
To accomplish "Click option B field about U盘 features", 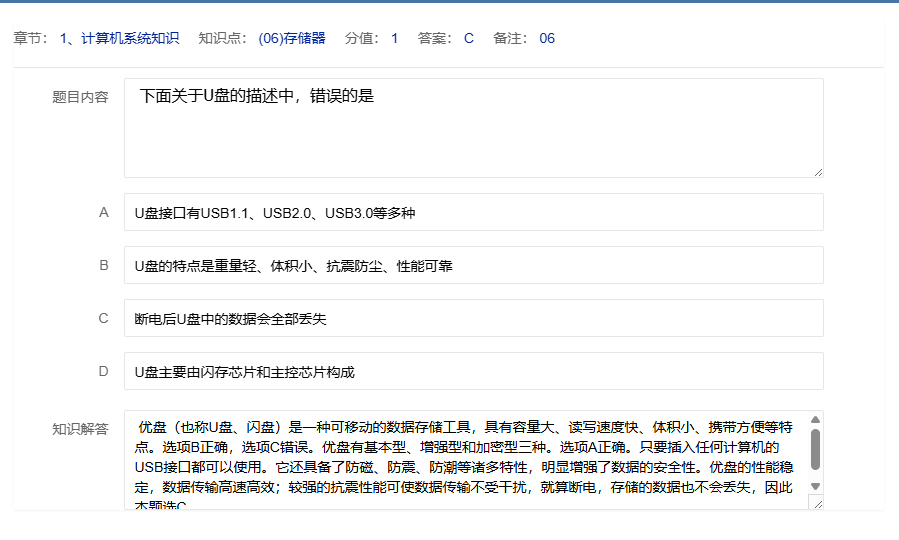I will [x=473, y=265].
